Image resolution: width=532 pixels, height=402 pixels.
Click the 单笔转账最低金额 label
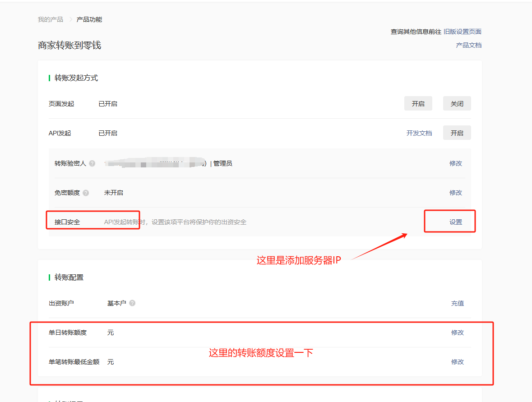[74, 362]
